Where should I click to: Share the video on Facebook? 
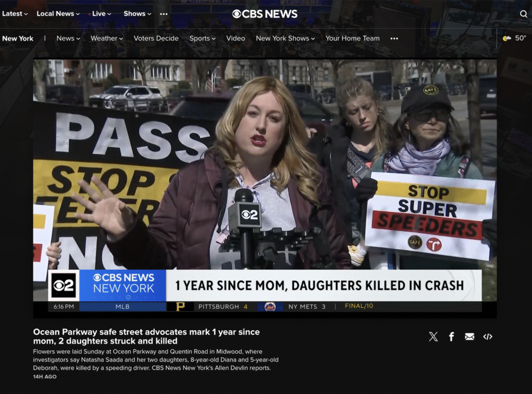(451, 337)
